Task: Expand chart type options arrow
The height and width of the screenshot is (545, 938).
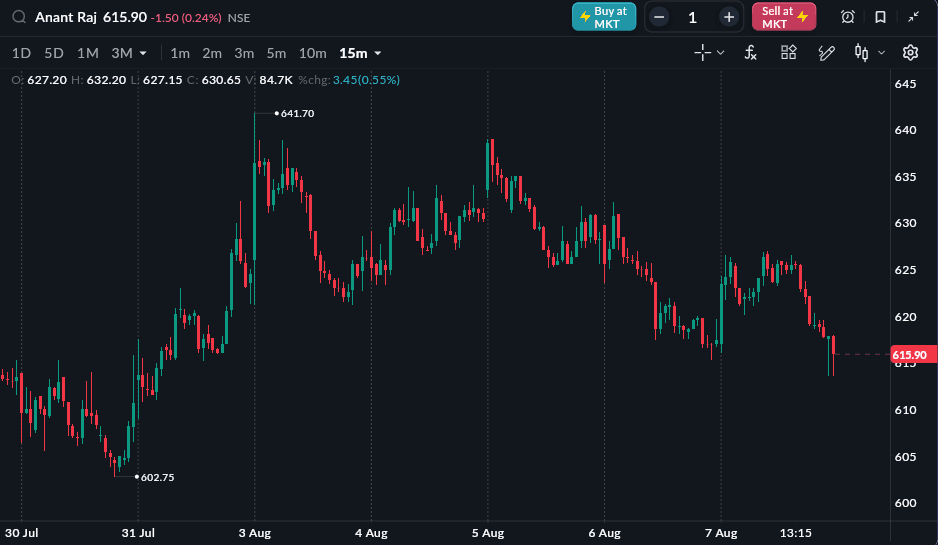Action: [x=881, y=53]
